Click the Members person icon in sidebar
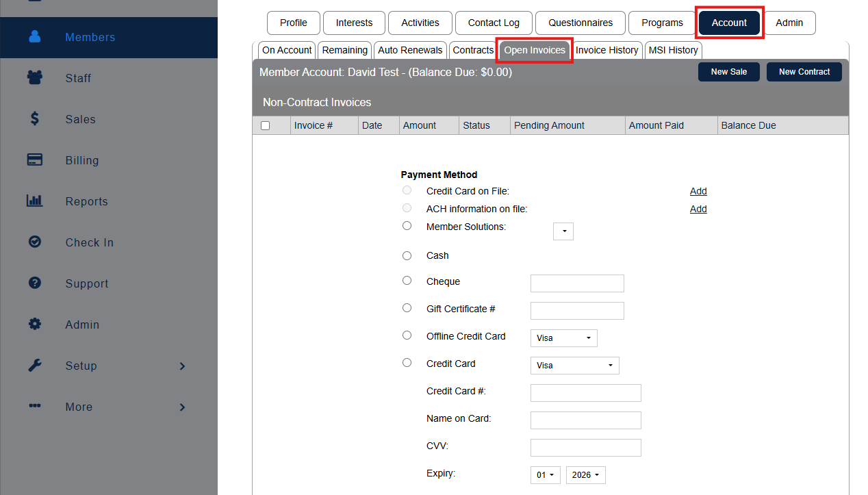 [x=35, y=37]
